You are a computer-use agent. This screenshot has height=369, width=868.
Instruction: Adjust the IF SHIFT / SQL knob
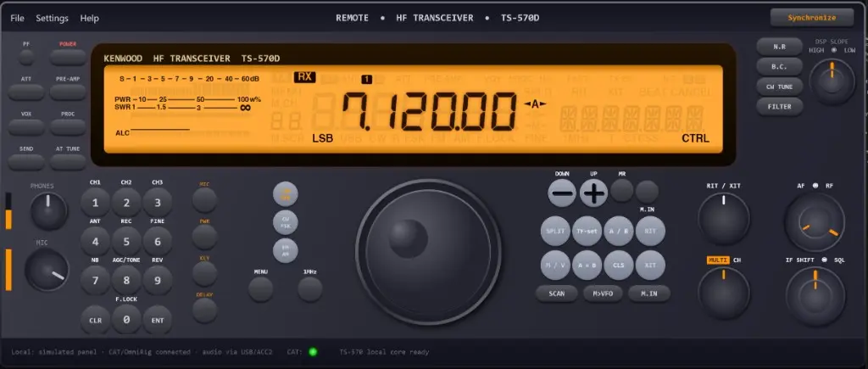(x=815, y=296)
